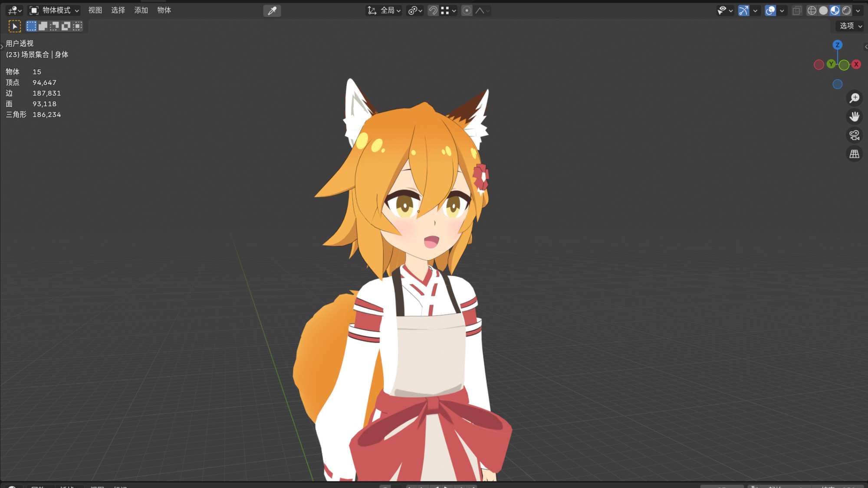
Task: Toggle the Show Overlays button
Action: (x=770, y=10)
